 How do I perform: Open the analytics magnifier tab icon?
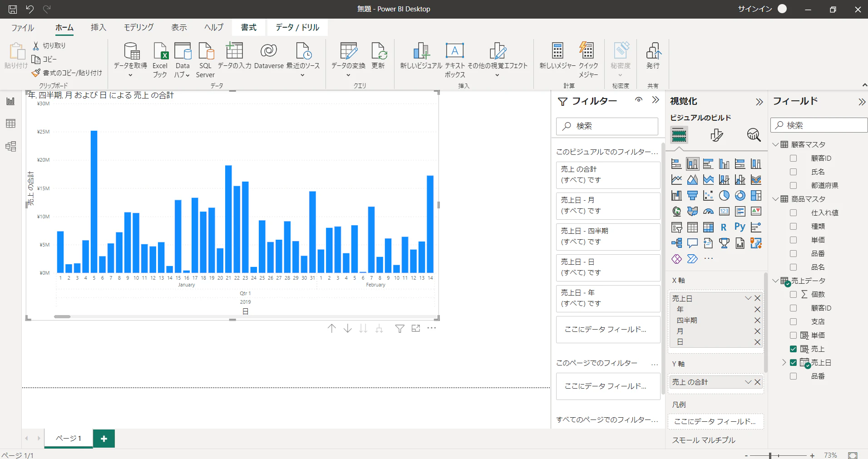pos(754,135)
